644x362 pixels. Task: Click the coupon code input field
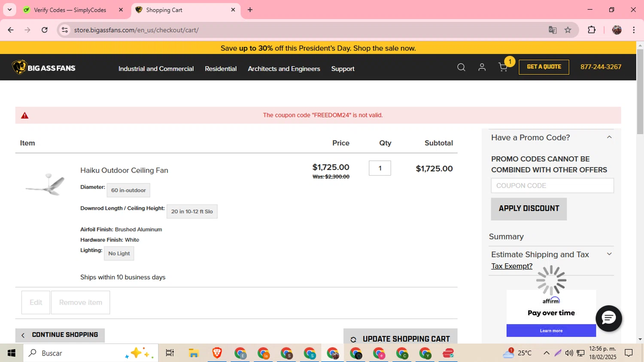point(552,186)
